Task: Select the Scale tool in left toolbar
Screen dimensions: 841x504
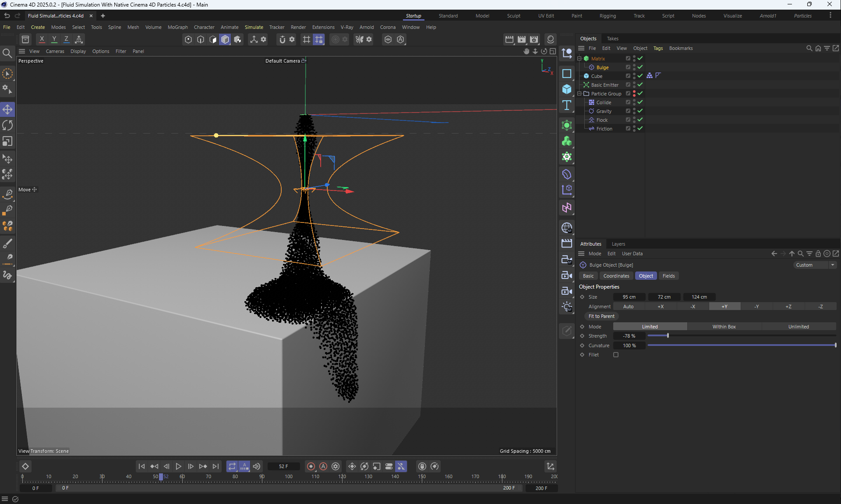Action: (7, 141)
